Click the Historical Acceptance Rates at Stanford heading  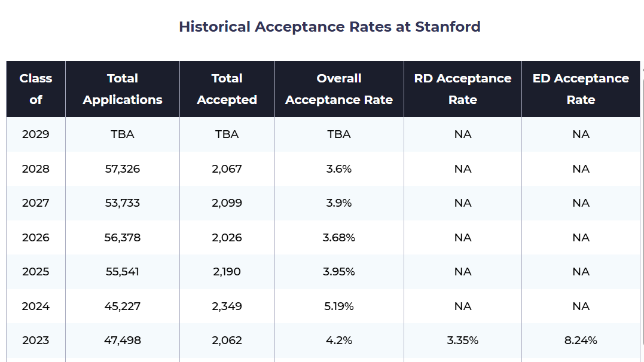point(329,27)
